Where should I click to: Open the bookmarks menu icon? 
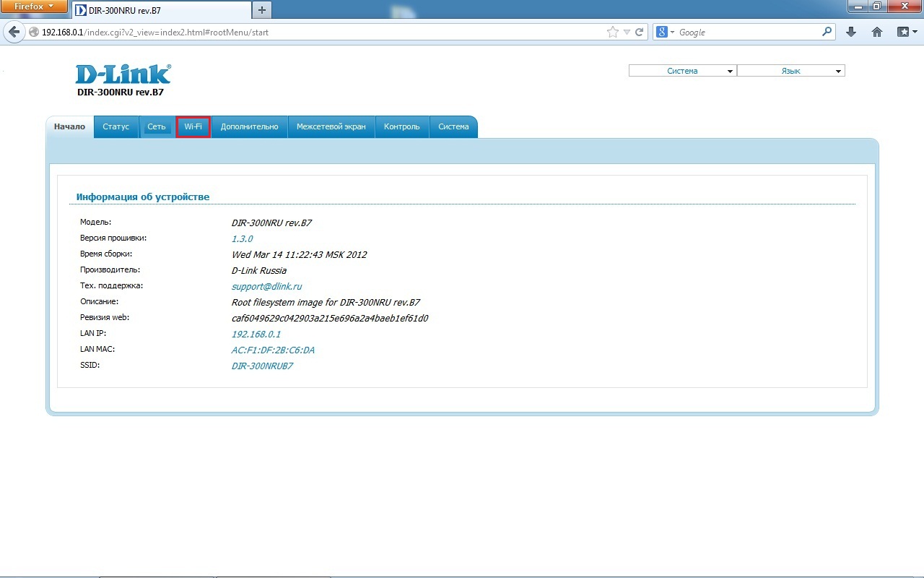907,33
